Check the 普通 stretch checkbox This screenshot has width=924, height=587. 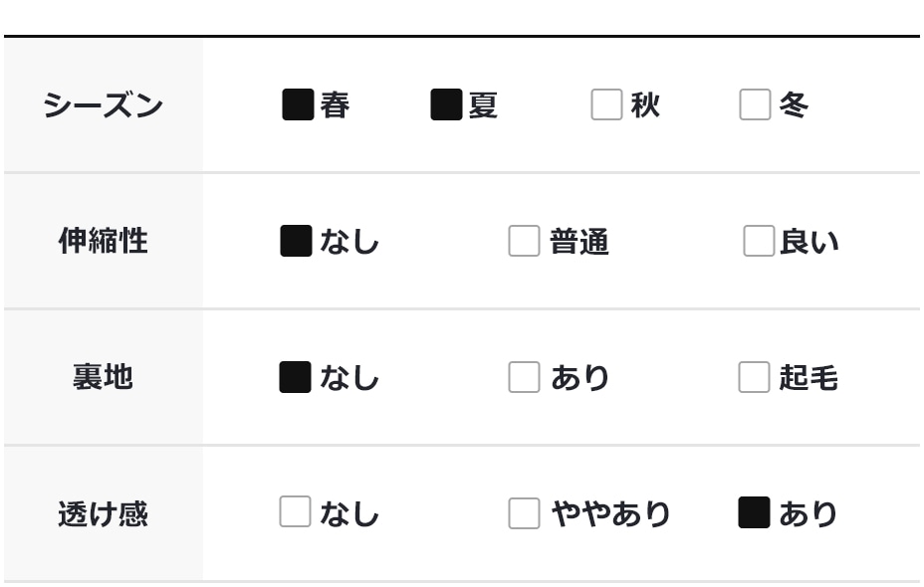coord(524,241)
